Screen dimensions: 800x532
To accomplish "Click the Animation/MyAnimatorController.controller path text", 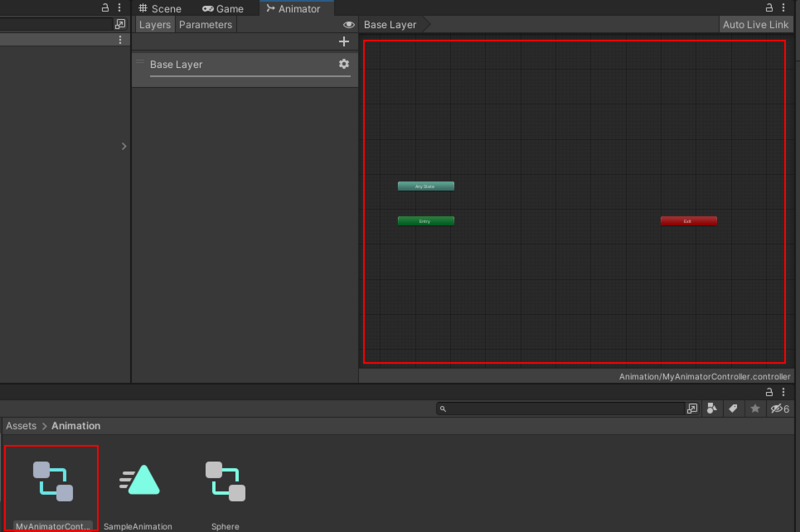I will (x=704, y=376).
